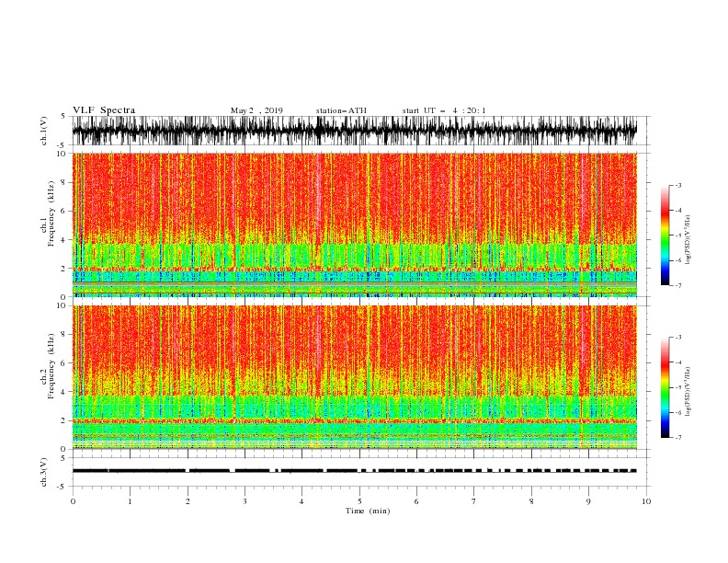Click the ch.1 colorbar "log(PSD)(V²/Hz)" label
The image size is (728, 563).
[x=688, y=240]
